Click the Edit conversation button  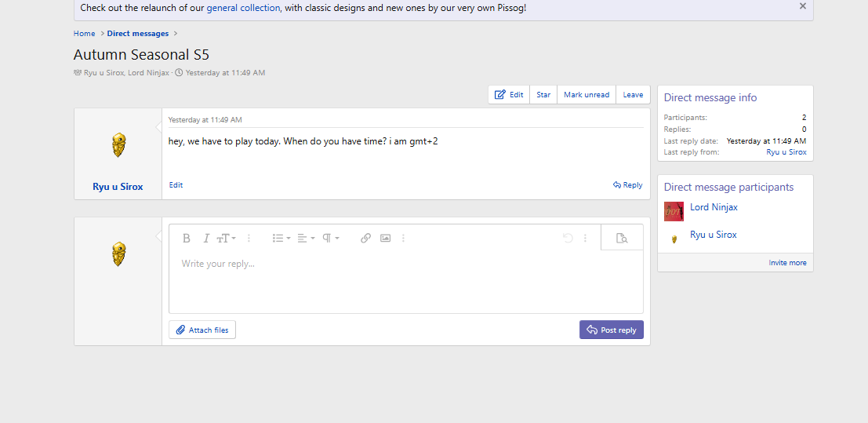click(509, 95)
